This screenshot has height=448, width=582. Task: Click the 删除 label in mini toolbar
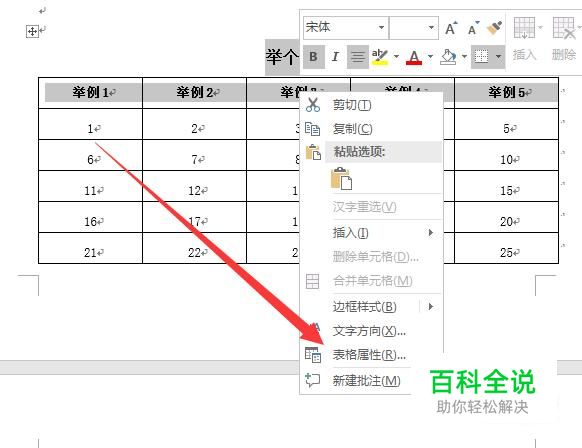point(563,55)
